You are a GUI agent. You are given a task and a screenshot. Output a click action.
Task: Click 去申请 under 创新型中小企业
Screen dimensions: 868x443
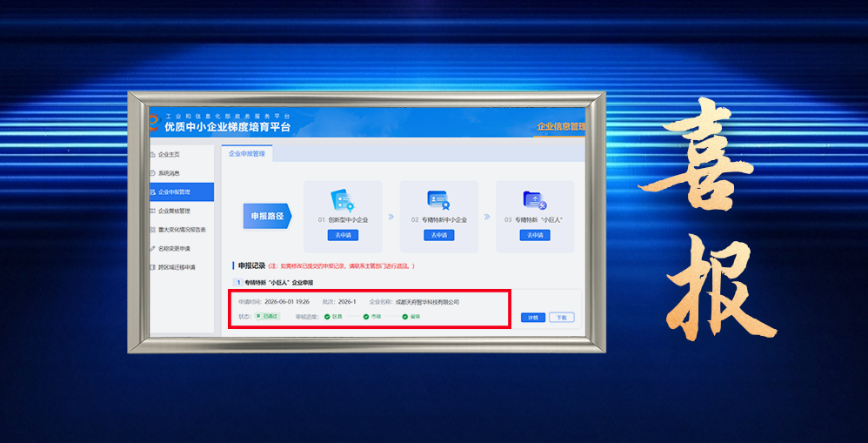(x=344, y=235)
